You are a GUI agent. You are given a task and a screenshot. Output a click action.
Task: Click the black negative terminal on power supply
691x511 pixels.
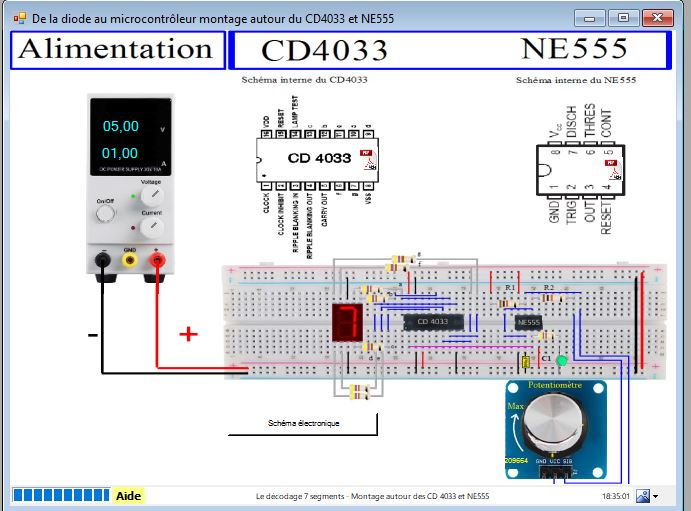click(x=102, y=260)
